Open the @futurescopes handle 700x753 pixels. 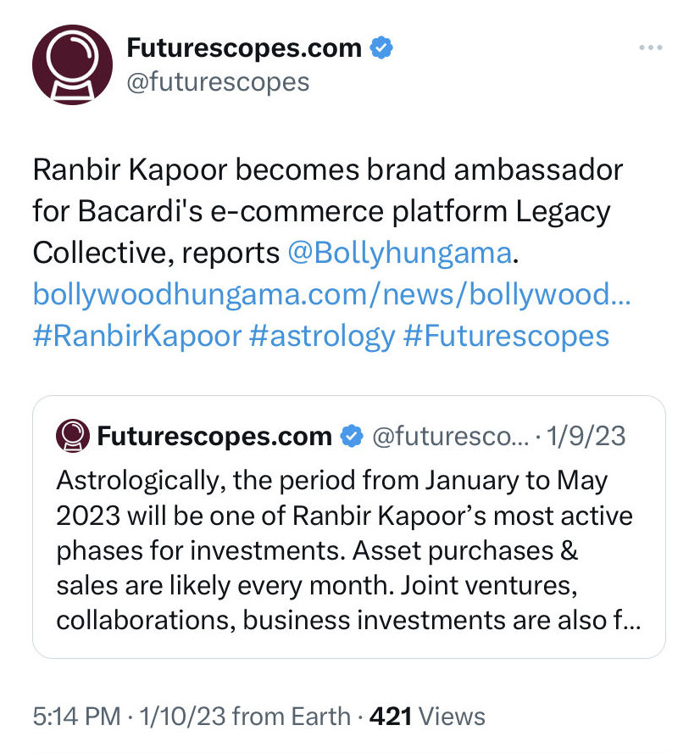(218, 82)
